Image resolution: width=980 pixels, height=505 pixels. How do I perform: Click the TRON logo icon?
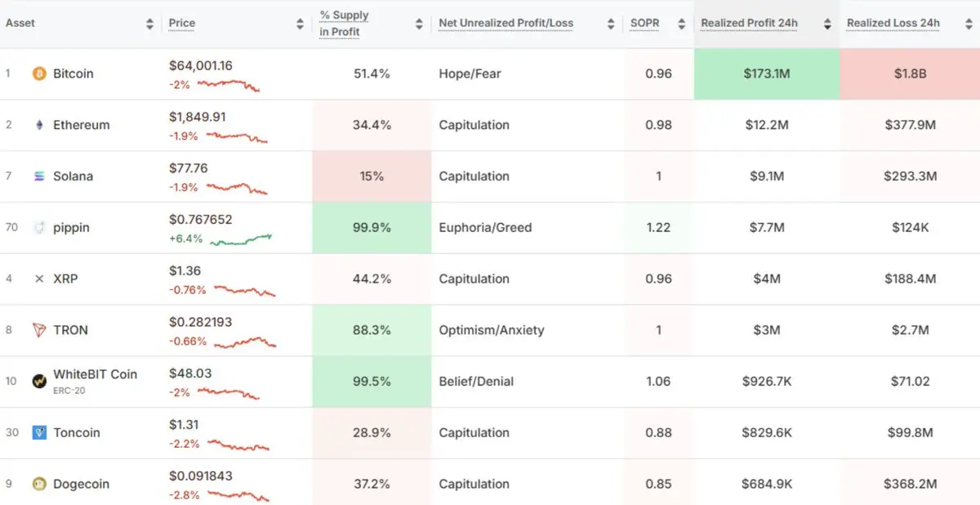point(39,330)
